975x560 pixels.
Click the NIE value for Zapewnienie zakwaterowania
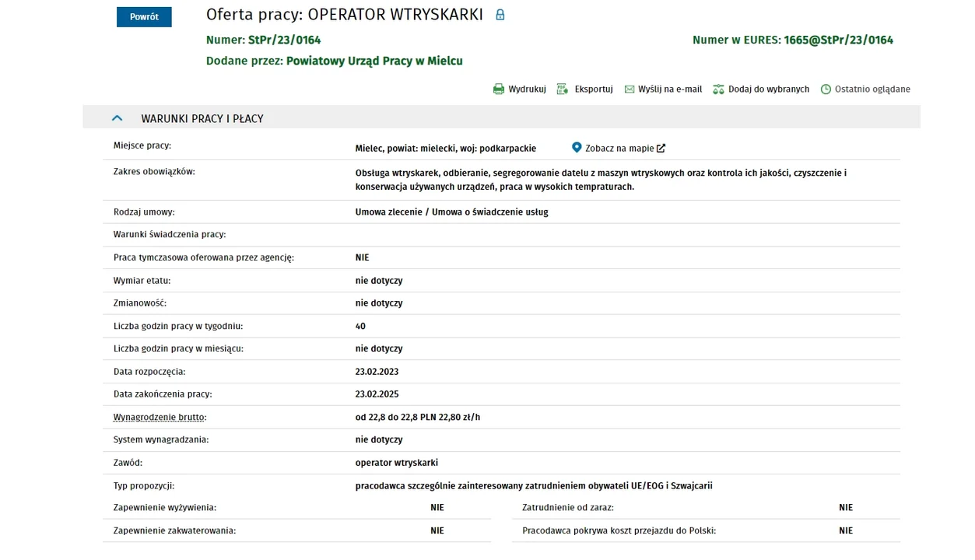pos(437,530)
